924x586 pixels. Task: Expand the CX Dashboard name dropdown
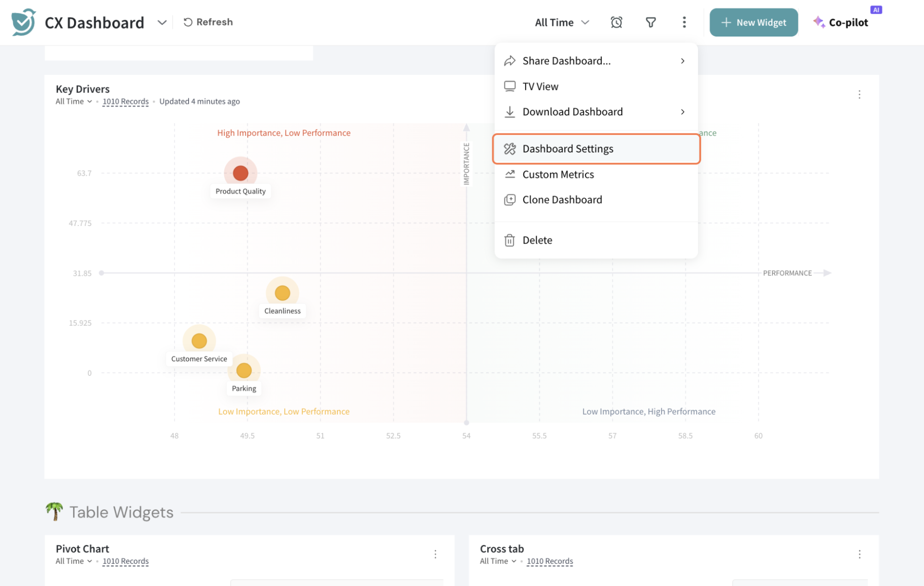pyautogui.click(x=162, y=22)
